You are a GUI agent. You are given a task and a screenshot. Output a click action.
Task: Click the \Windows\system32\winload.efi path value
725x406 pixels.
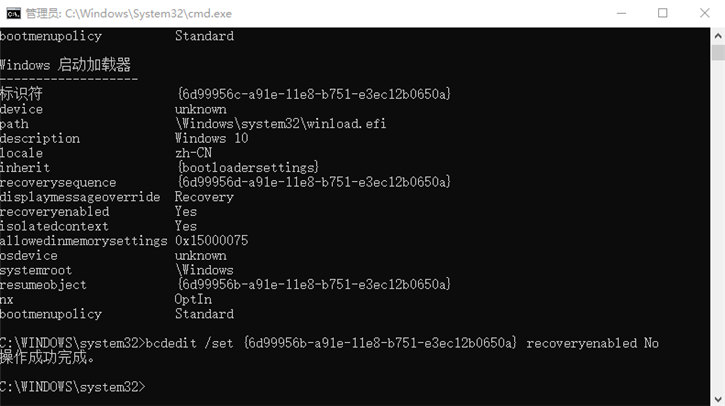[x=280, y=124]
